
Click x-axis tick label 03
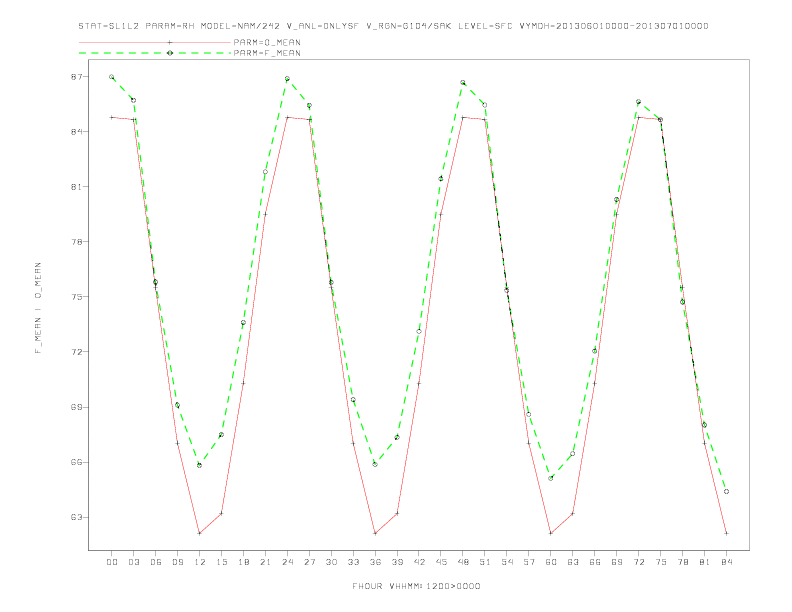[x=133, y=562]
